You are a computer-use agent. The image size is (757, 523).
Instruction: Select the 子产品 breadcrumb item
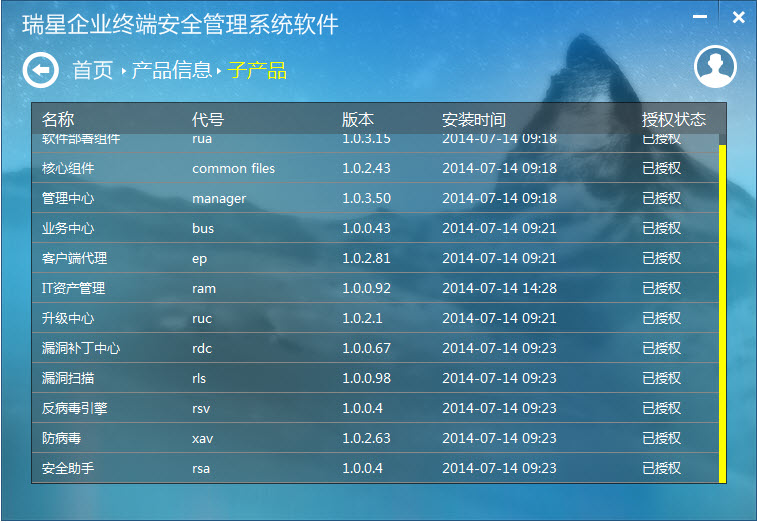pos(257,70)
